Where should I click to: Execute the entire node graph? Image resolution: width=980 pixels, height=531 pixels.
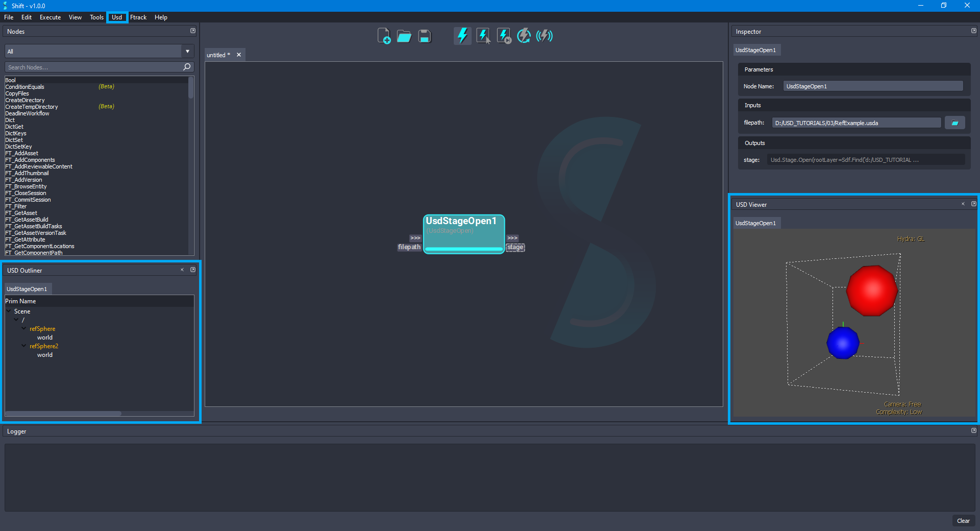pos(462,36)
